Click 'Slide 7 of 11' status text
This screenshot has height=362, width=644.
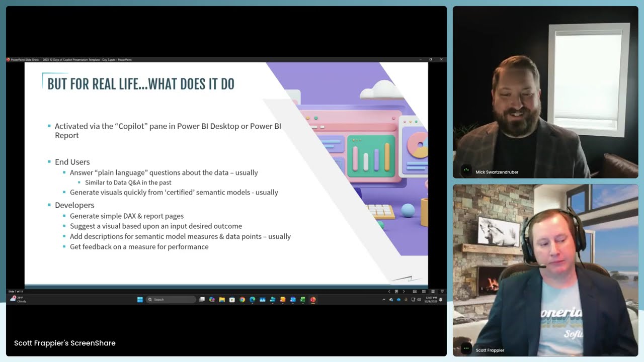click(x=16, y=291)
